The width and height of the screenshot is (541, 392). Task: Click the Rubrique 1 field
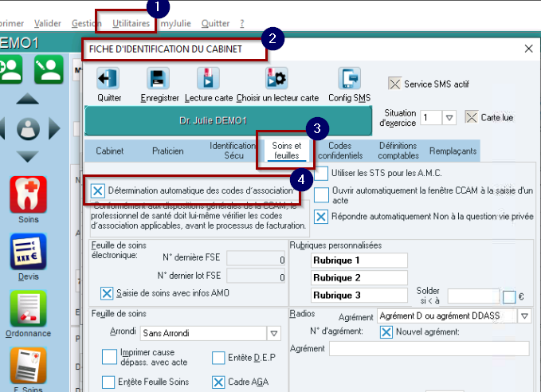pos(359,261)
